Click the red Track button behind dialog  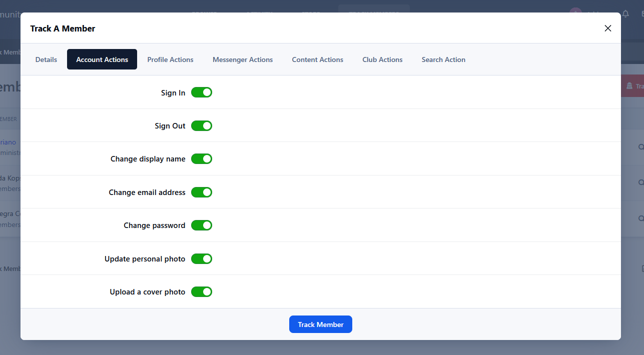tap(632, 86)
